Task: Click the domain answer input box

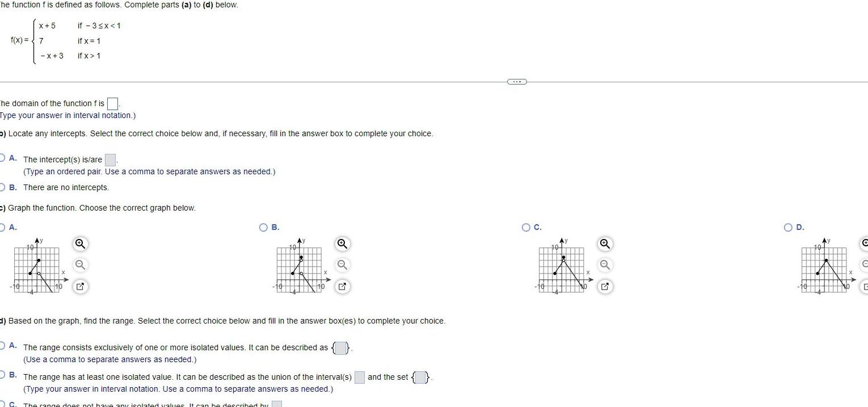Action: click(112, 103)
